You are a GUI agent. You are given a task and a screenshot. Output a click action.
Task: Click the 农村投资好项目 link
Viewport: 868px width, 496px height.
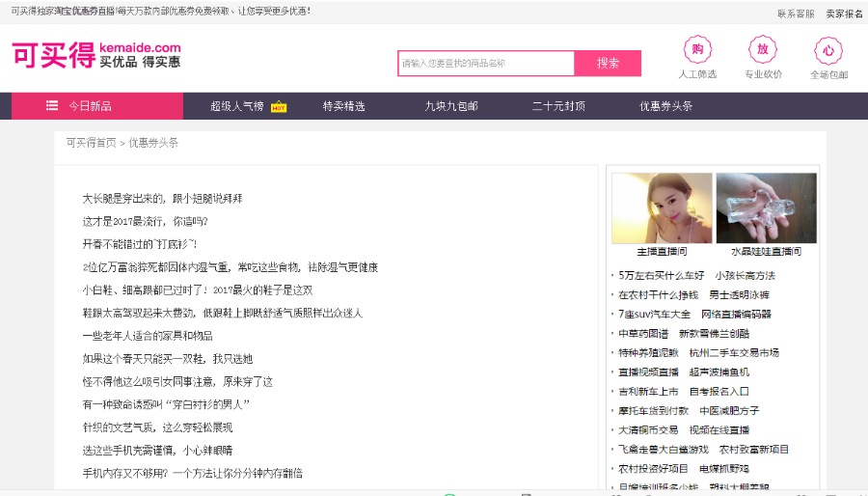click(653, 469)
